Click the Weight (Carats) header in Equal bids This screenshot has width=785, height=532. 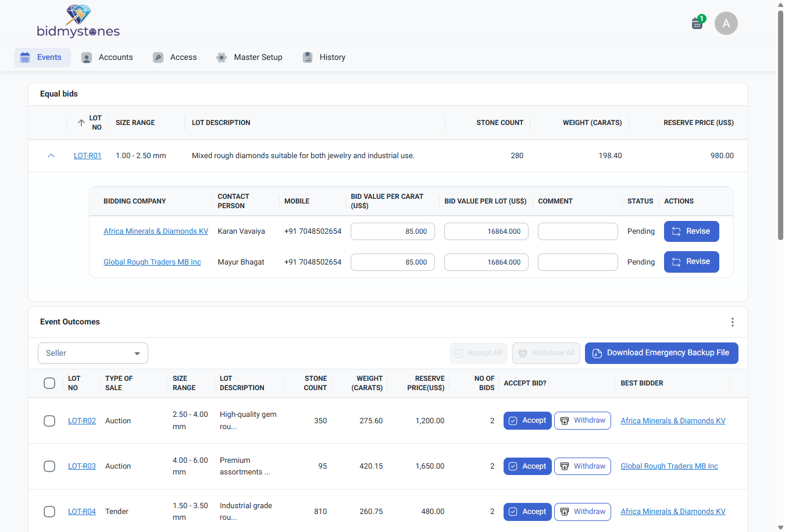pyautogui.click(x=593, y=123)
